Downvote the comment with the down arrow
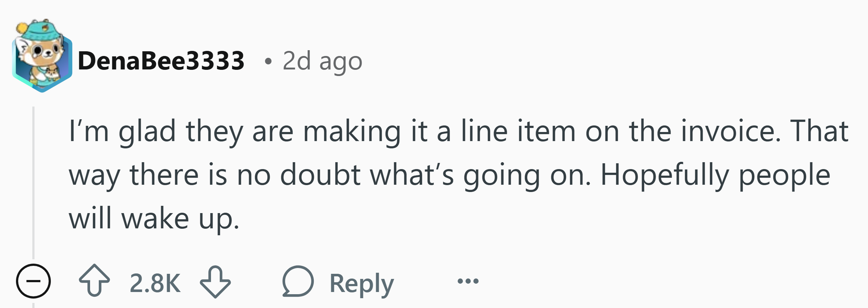 pyautogui.click(x=215, y=282)
